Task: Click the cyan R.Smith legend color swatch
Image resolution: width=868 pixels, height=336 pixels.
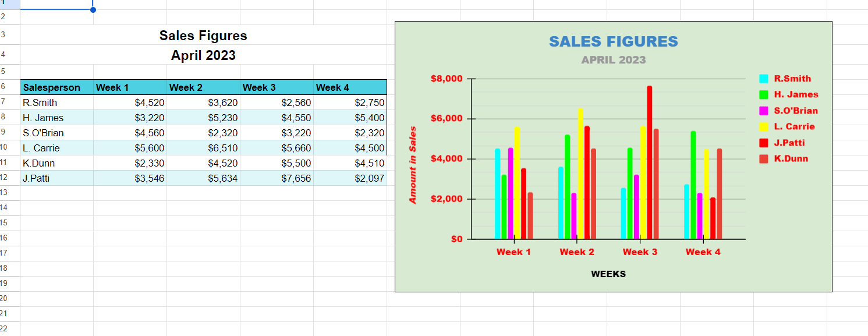Action: [764, 79]
